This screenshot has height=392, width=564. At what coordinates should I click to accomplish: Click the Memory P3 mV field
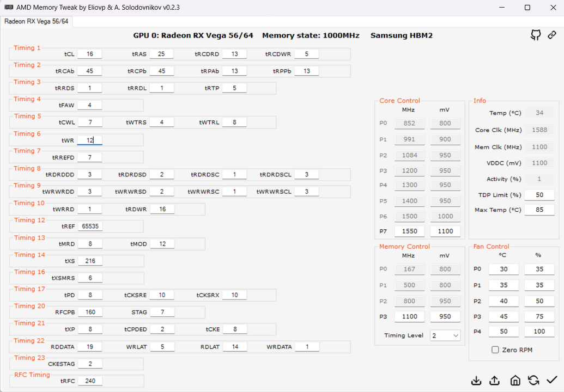point(445,316)
